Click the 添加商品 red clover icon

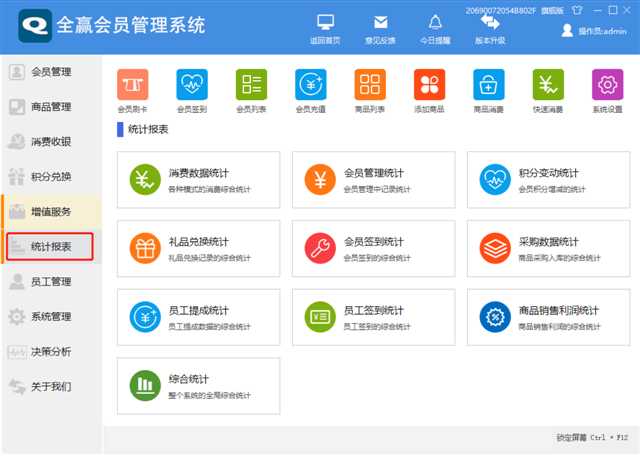coord(429,85)
